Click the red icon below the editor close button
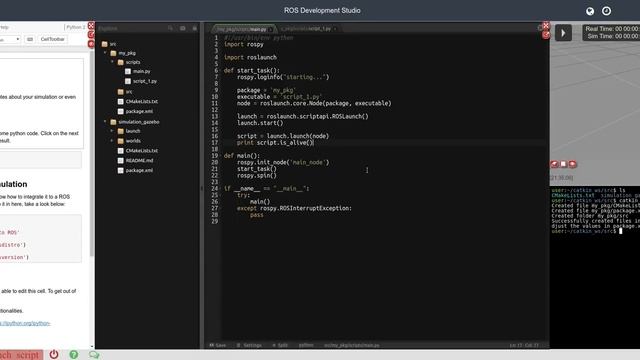 pyautogui.click(x=546, y=35)
